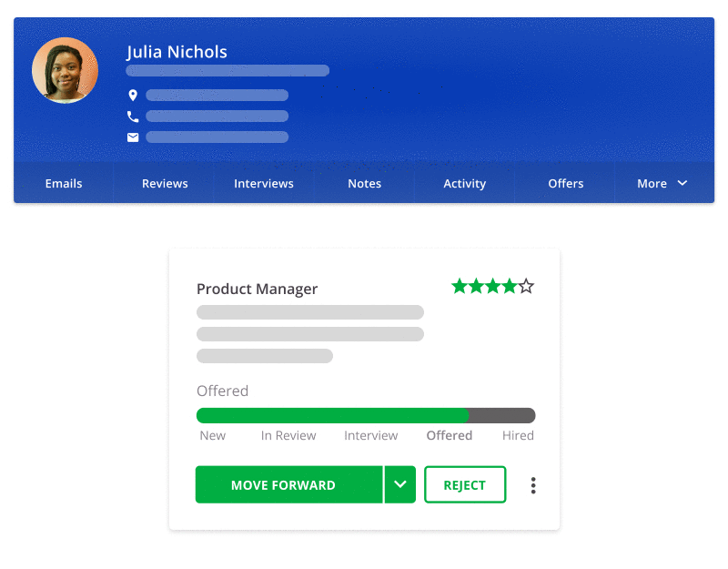728x569 pixels.
Task: Click the empty fifth rating star
Action: 526,287
